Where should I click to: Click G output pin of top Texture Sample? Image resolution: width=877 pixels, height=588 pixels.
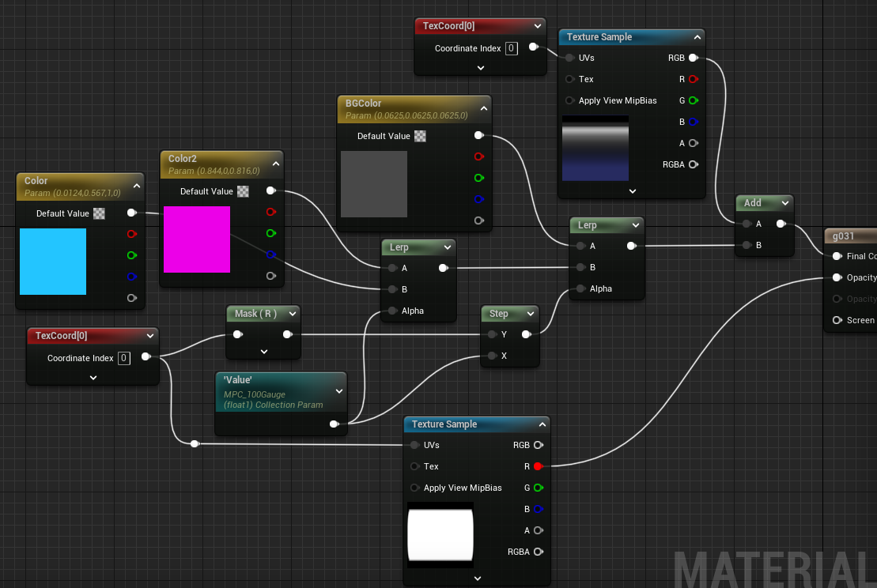[694, 100]
